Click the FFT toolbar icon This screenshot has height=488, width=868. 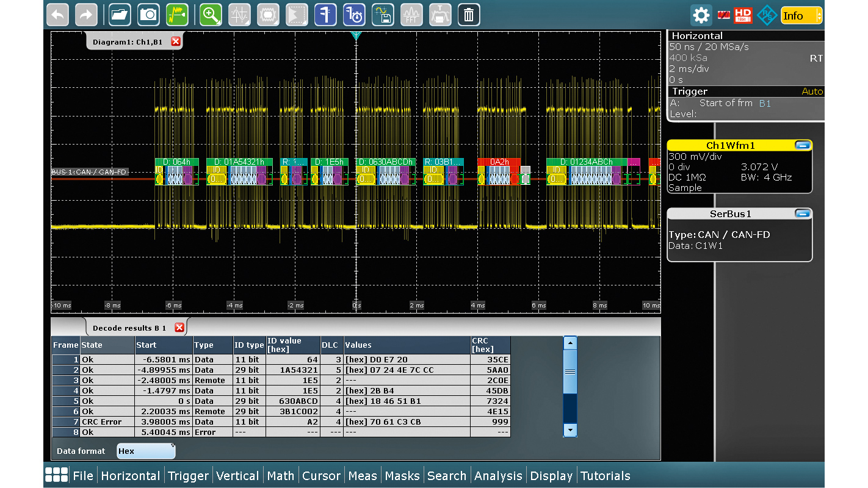pyautogui.click(x=411, y=15)
